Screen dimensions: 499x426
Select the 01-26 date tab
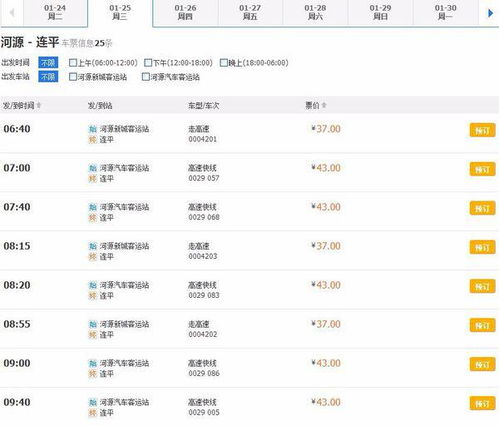185,12
